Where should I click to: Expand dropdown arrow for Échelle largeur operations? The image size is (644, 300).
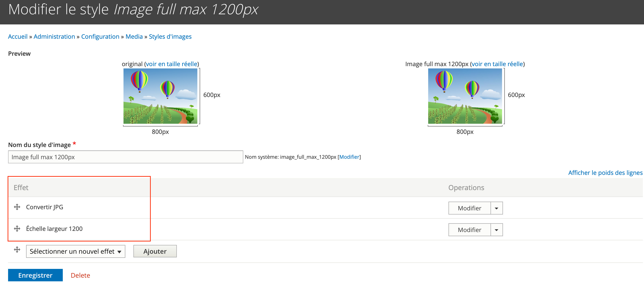coord(497,230)
